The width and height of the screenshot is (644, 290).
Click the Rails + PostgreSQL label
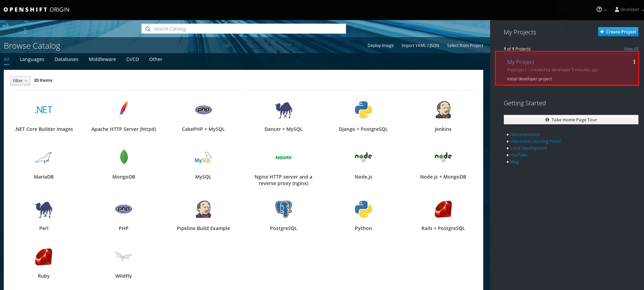(443, 228)
